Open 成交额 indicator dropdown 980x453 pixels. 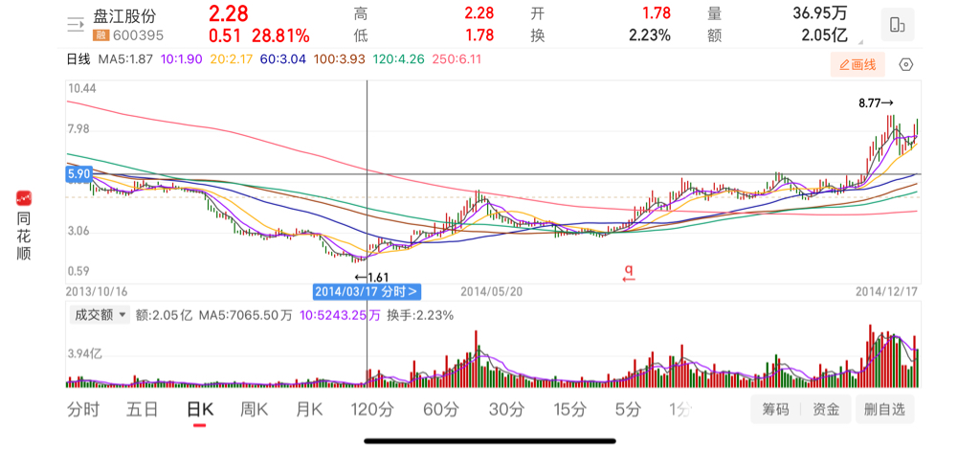[99, 315]
